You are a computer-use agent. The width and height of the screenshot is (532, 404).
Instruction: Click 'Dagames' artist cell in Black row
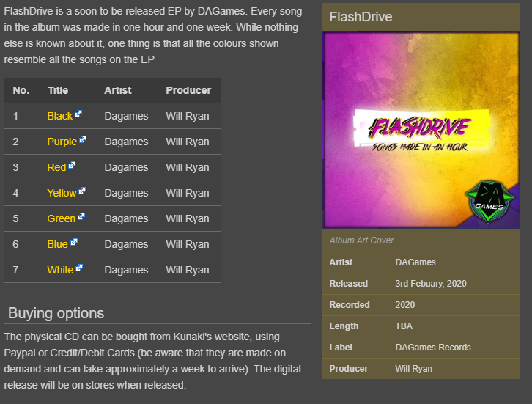[126, 116]
